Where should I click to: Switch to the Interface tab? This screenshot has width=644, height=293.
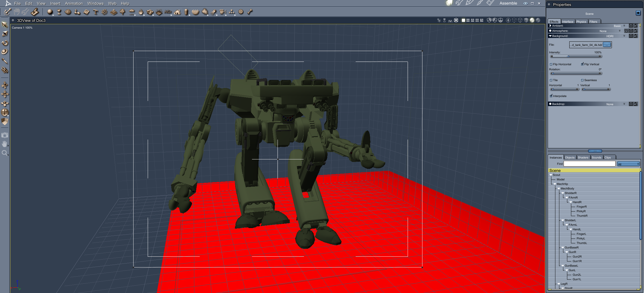[568, 22]
